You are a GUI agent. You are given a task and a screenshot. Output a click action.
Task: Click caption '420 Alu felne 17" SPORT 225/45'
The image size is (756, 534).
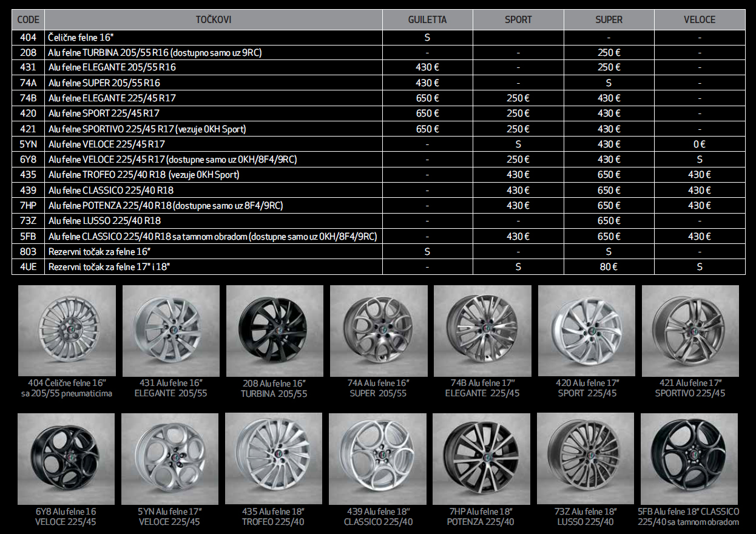(x=587, y=388)
